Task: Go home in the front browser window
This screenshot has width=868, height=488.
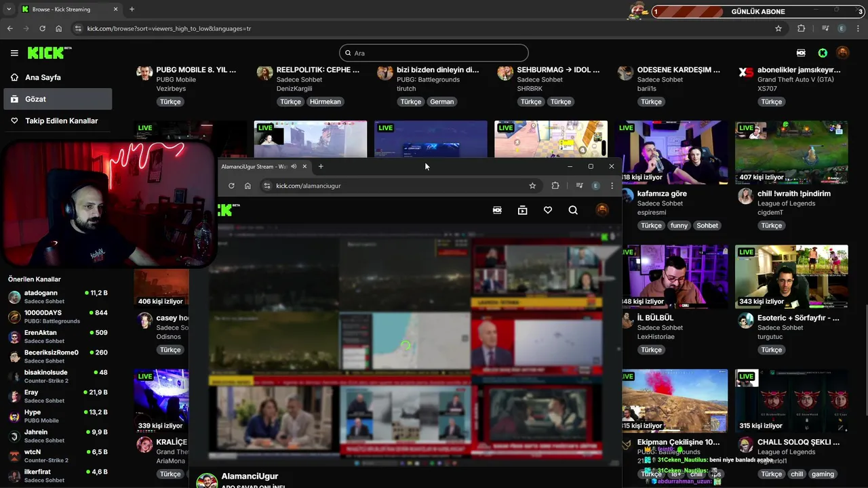Action: pos(248,186)
